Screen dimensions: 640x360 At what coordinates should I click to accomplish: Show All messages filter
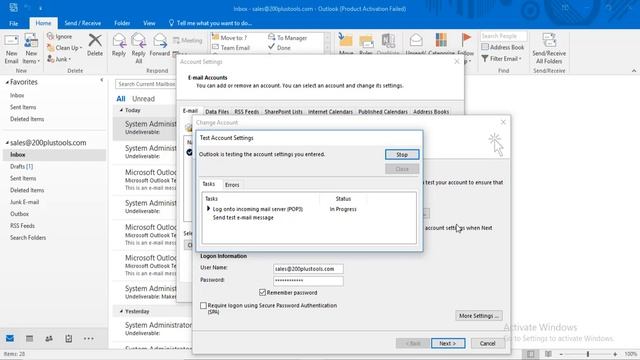click(121, 99)
